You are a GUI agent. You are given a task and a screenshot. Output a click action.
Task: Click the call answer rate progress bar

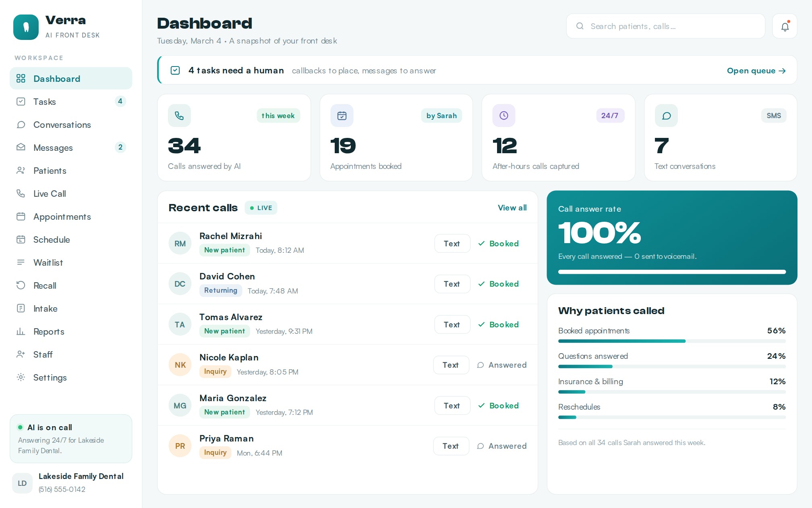pyautogui.click(x=672, y=272)
